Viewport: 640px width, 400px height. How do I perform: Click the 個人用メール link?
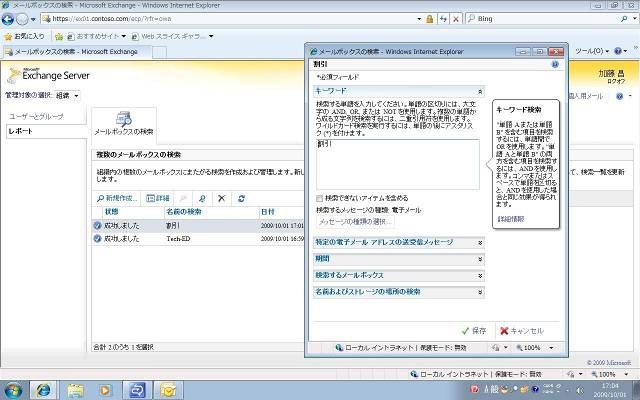point(586,96)
